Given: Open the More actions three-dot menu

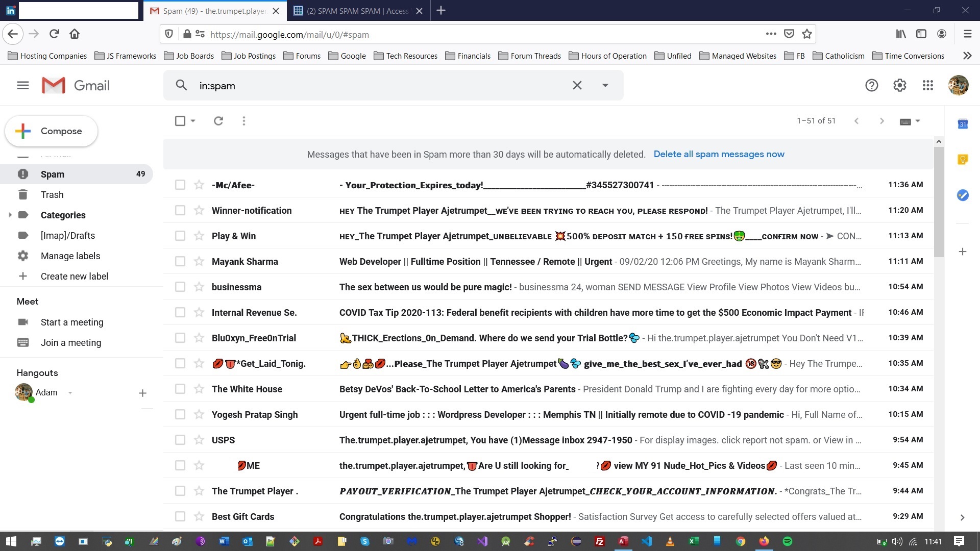Looking at the screenshot, I should 243,121.
